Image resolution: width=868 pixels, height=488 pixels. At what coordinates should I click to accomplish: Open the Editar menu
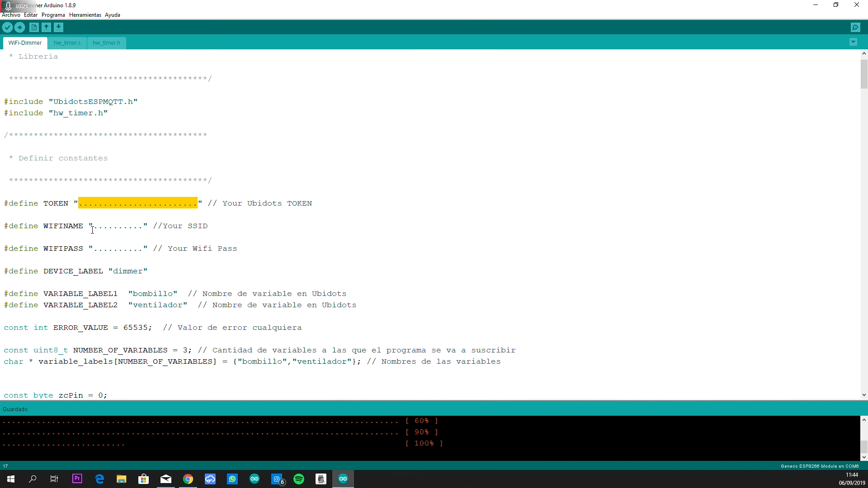point(31,15)
